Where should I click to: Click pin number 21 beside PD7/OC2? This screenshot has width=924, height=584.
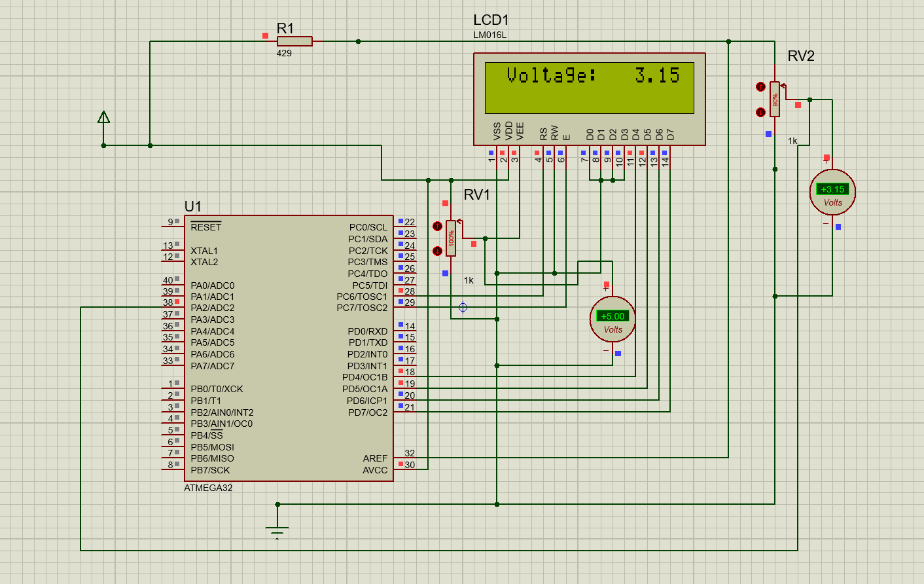[410, 407]
